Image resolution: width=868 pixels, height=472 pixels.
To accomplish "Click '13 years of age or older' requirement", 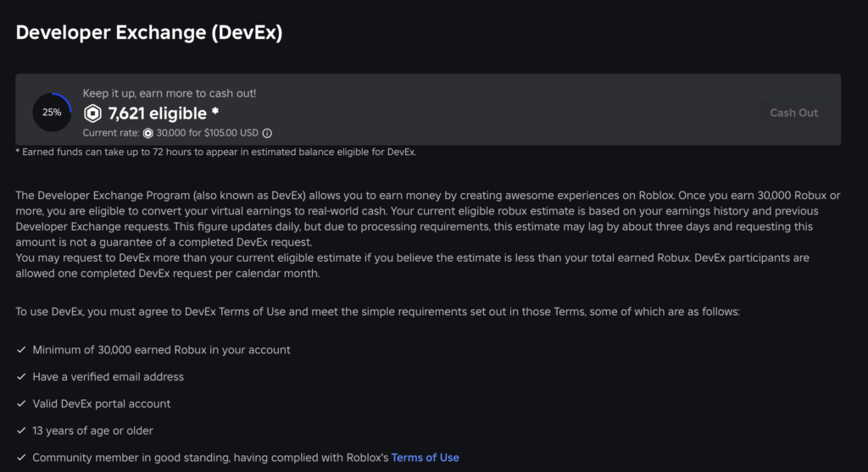I will click(92, 430).
